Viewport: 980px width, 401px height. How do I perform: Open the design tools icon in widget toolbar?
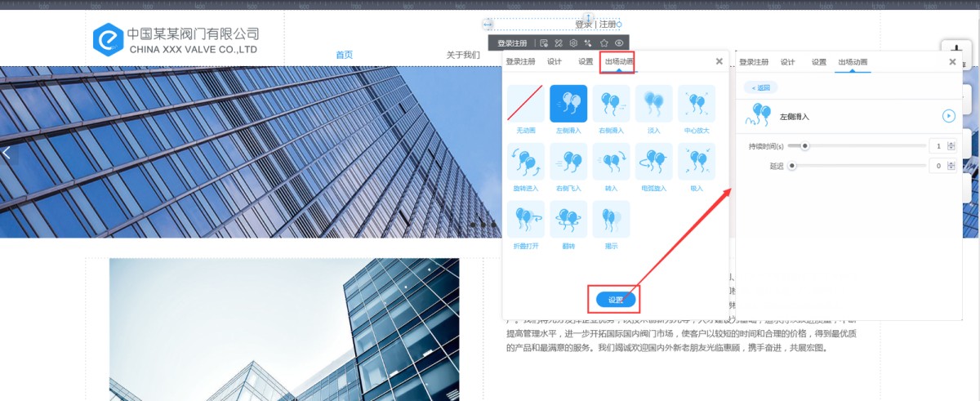559,42
